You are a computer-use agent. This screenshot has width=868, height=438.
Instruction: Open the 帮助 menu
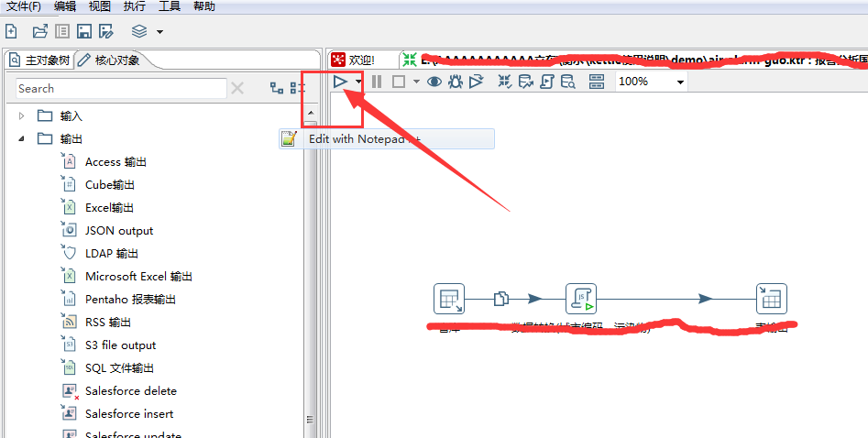click(x=203, y=6)
